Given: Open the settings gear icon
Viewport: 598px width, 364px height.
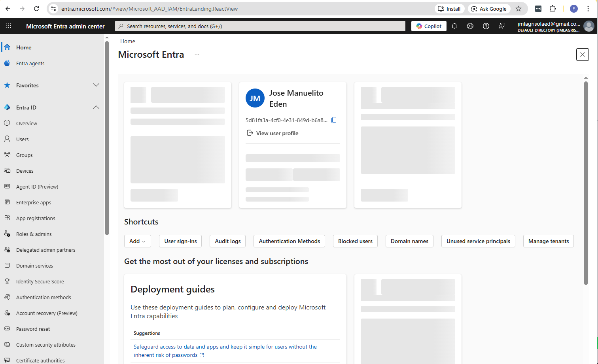Looking at the screenshot, I should pyautogui.click(x=470, y=26).
